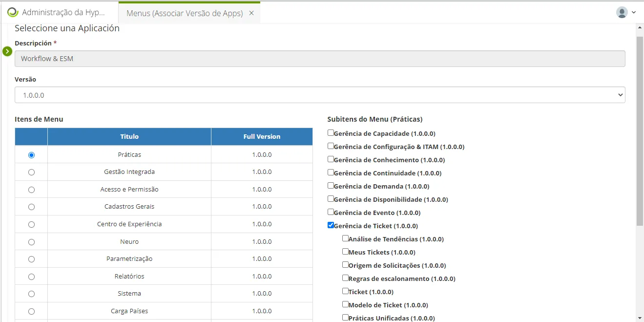Viewport: 644px width, 322px height.
Task: Check Gerência de Capacidade checkbox
Action: (x=331, y=133)
